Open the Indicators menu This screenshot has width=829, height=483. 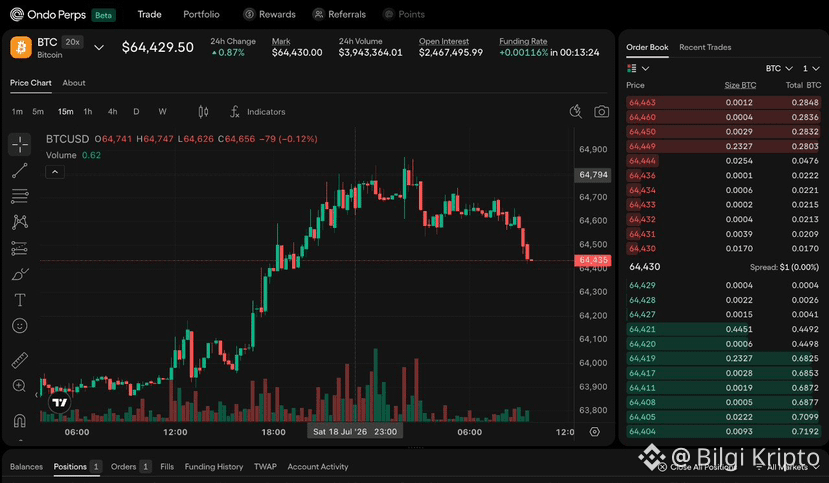click(258, 112)
